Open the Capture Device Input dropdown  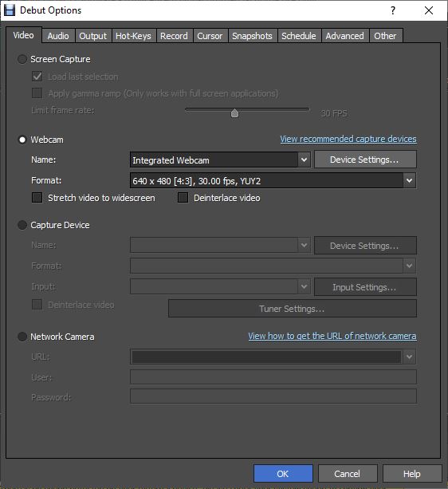(220, 286)
